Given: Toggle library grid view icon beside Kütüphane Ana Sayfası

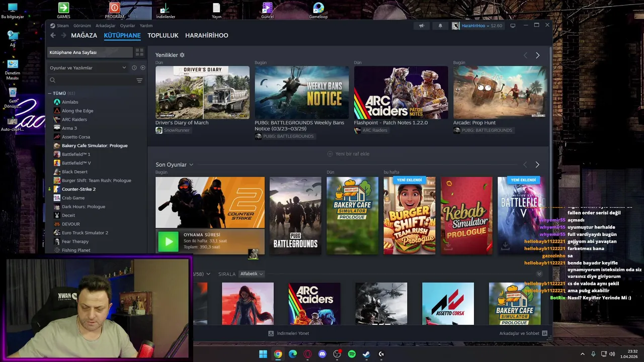Looking at the screenshot, I should [139, 52].
